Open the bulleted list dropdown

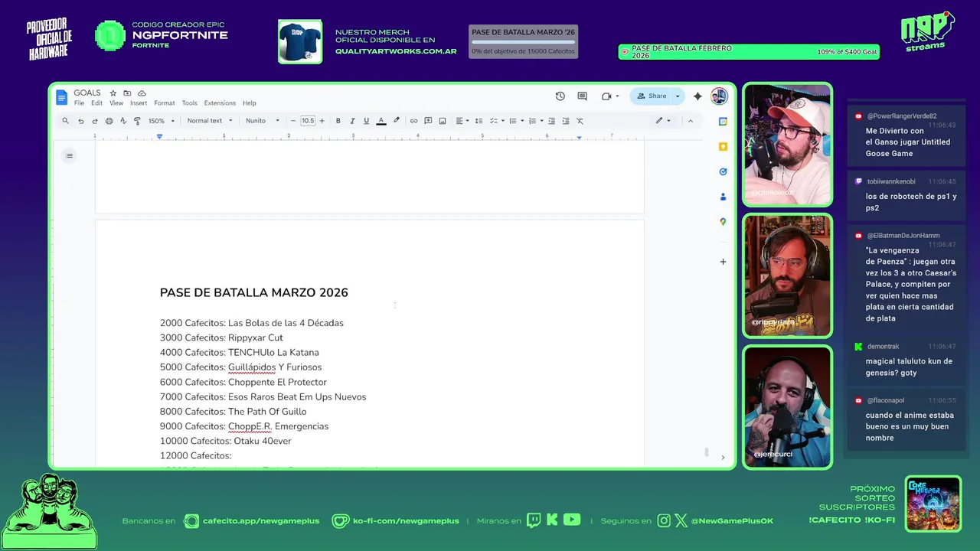[515, 121]
